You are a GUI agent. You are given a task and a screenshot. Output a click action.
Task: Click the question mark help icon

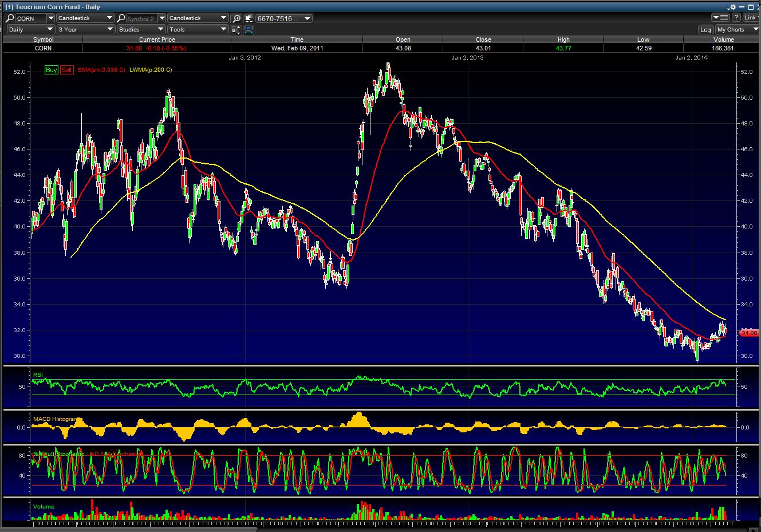tap(736, 18)
